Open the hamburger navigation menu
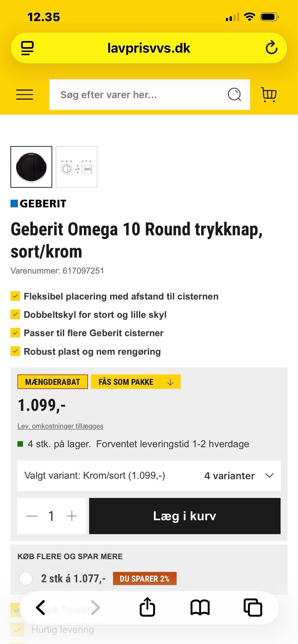Image resolution: width=298 pixels, height=644 pixels. 25,95
